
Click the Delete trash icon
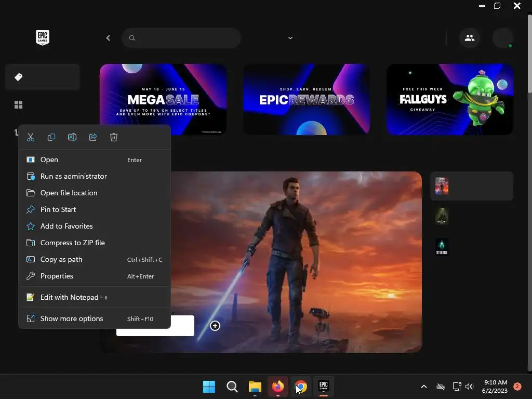(x=114, y=137)
